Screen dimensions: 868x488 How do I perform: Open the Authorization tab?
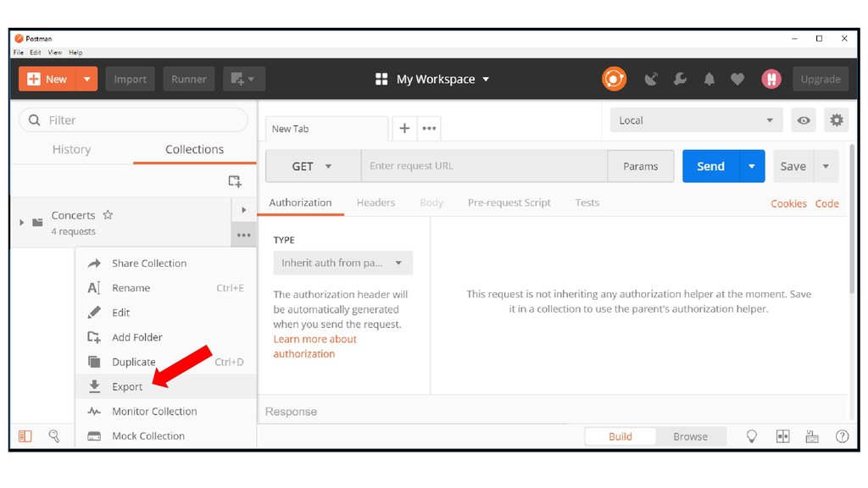(300, 202)
